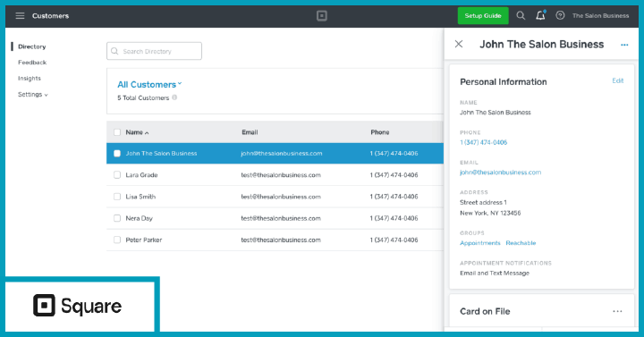Edit Personal Information
Image resolution: width=644 pixels, height=337 pixels.
click(x=618, y=80)
